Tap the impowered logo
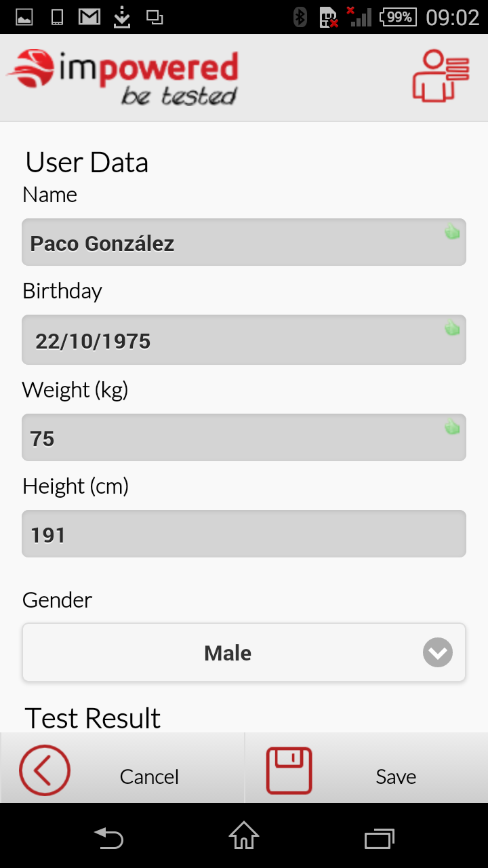This screenshot has width=488, height=868. [123, 78]
